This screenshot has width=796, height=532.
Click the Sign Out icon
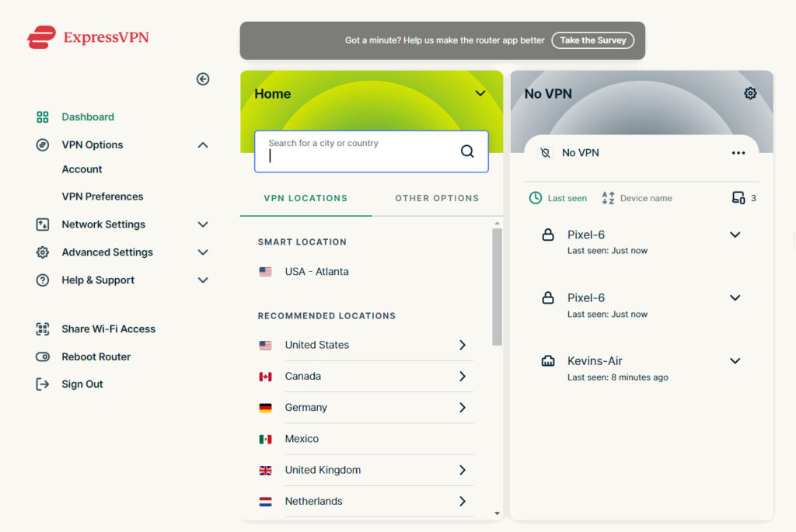43,384
